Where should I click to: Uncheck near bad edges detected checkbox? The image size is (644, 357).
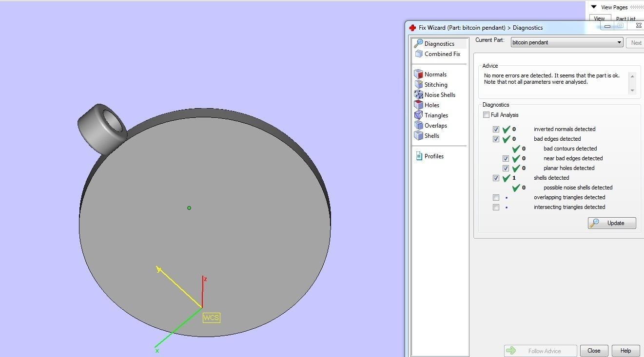pyautogui.click(x=506, y=158)
